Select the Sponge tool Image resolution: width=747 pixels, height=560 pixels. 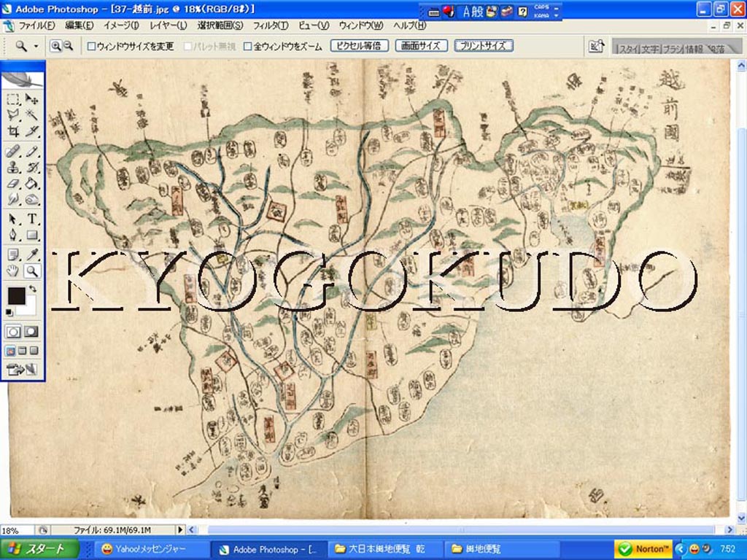tap(31, 199)
